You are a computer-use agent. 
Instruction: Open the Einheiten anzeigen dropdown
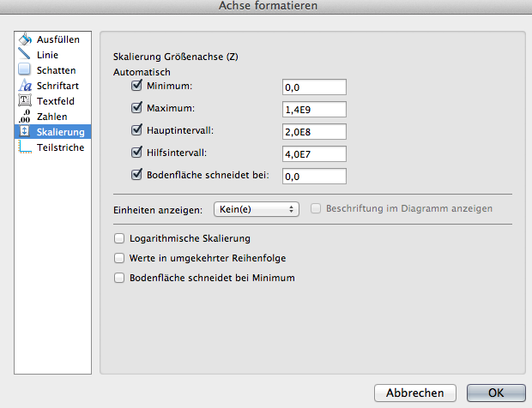coord(255,209)
